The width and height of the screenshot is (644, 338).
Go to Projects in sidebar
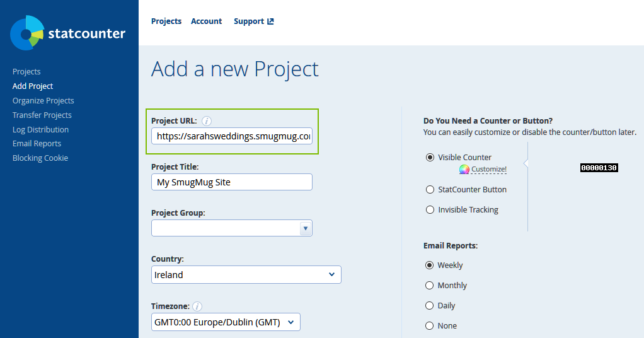pyautogui.click(x=26, y=71)
